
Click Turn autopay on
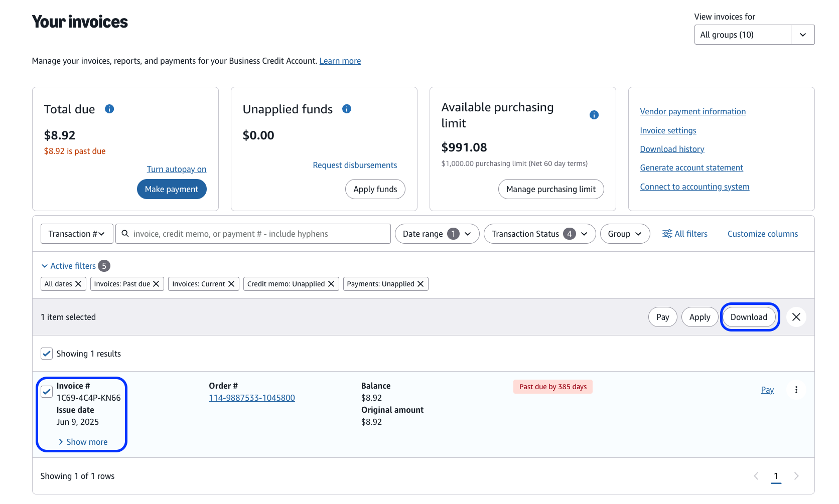point(177,169)
